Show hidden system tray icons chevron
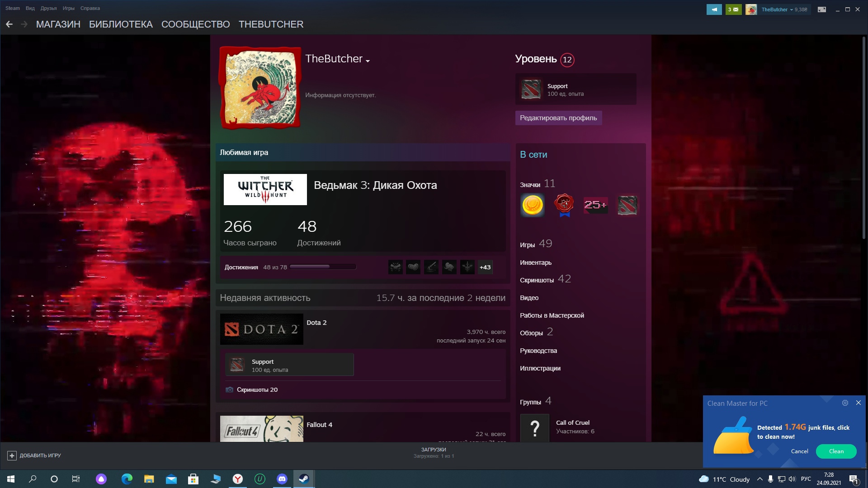The image size is (868, 488). [x=759, y=479]
